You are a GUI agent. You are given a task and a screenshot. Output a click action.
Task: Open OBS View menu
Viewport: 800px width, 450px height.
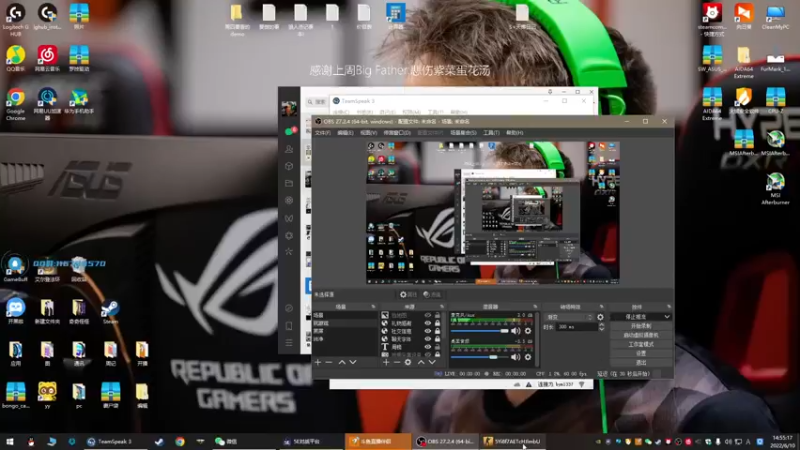pos(368,133)
